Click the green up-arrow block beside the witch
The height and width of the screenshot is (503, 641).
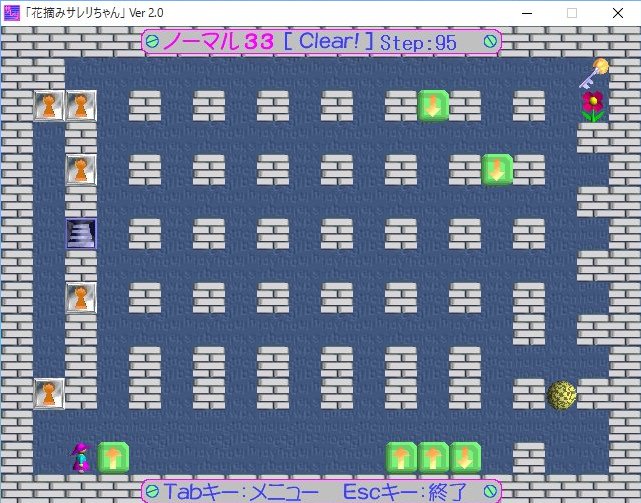(x=113, y=457)
